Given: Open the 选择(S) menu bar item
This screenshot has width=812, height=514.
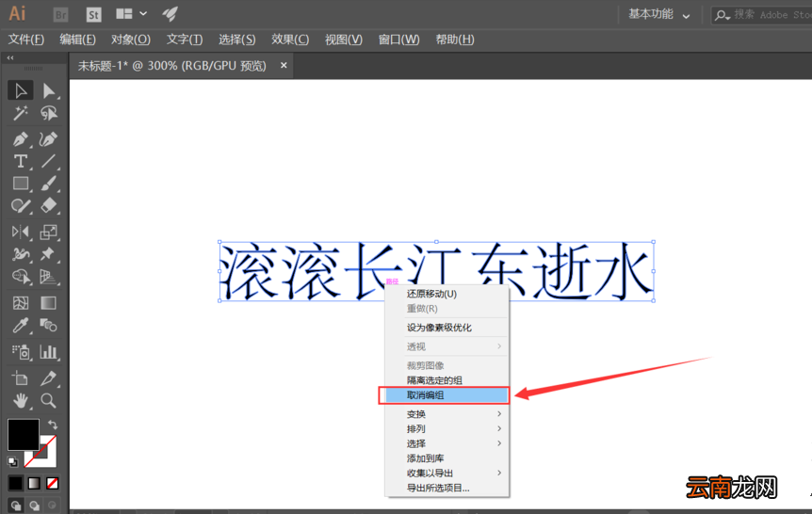Looking at the screenshot, I should (x=236, y=40).
